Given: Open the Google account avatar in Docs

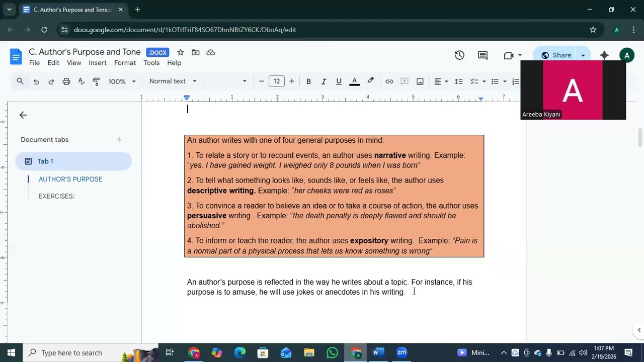Looking at the screenshot, I should click(x=627, y=55).
